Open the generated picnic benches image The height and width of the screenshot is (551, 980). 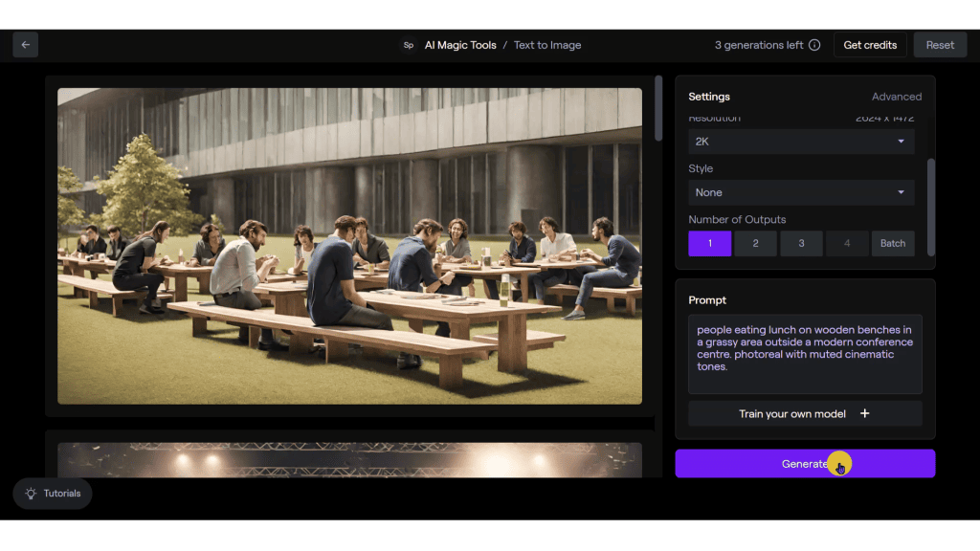[x=349, y=246]
